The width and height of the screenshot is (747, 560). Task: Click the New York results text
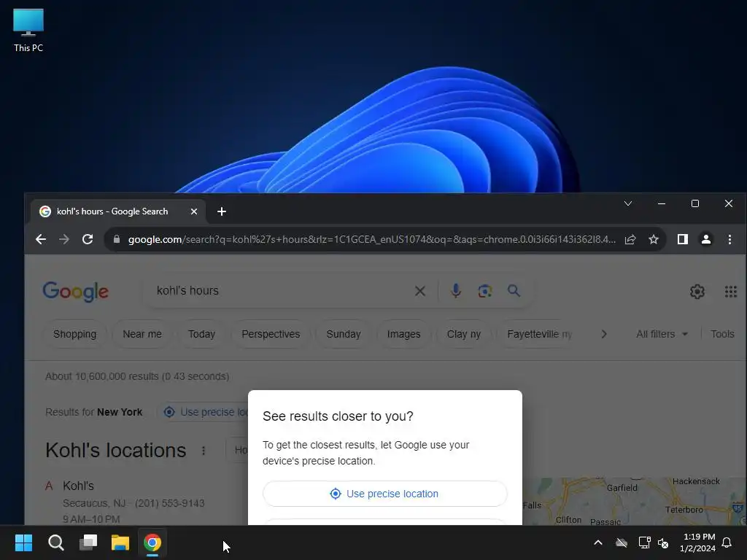coord(120,412)
